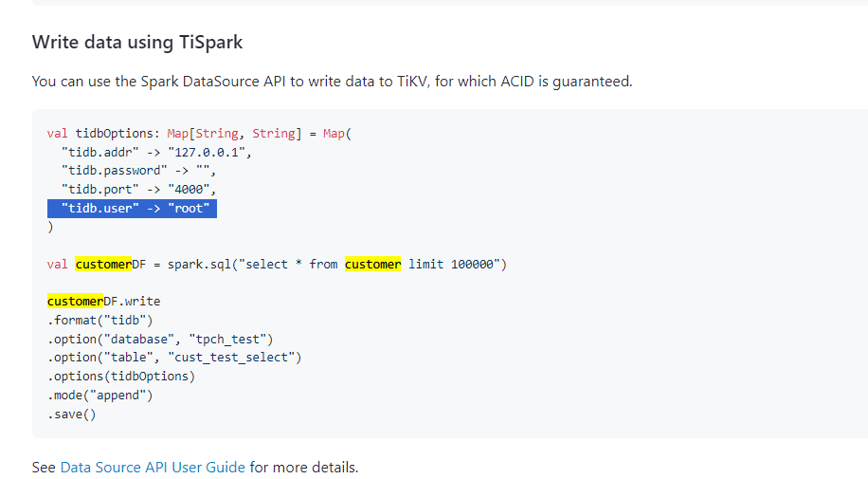Image resolution: width=868 pixels, height=479 pixels.
Task: Click the selected "tidb.user" -> "root" line
Action: (134, 209)
